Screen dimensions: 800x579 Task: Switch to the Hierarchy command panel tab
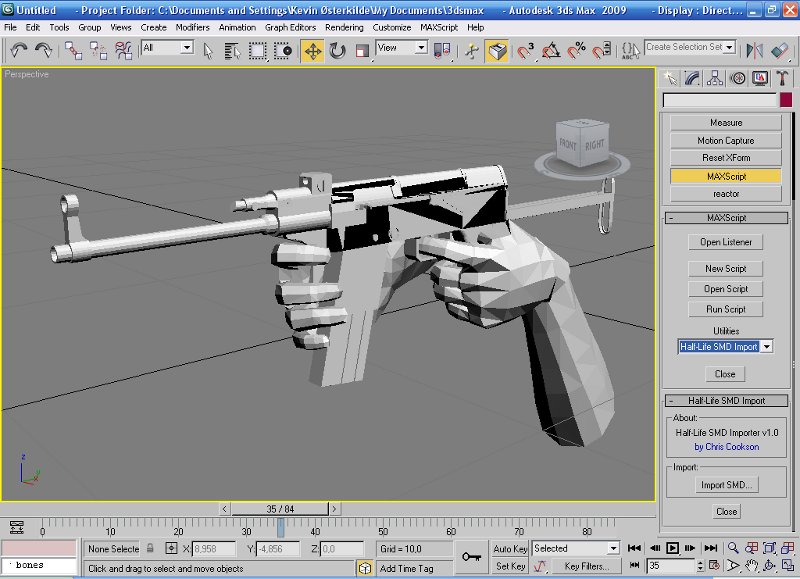715,78
